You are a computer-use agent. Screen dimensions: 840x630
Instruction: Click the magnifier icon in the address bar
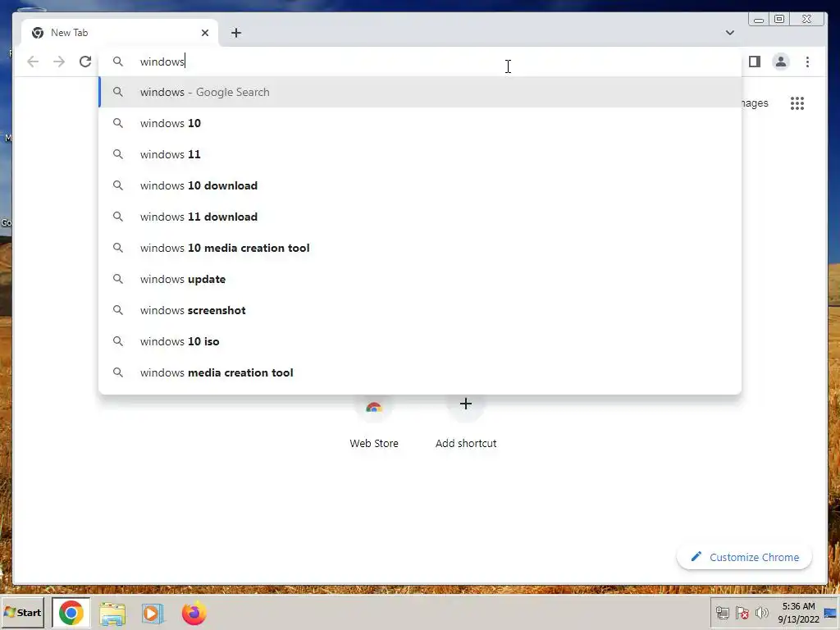118,62
